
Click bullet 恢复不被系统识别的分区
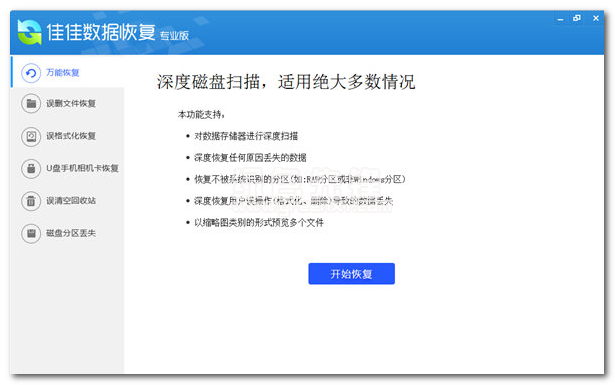click(x=300, y=179)
